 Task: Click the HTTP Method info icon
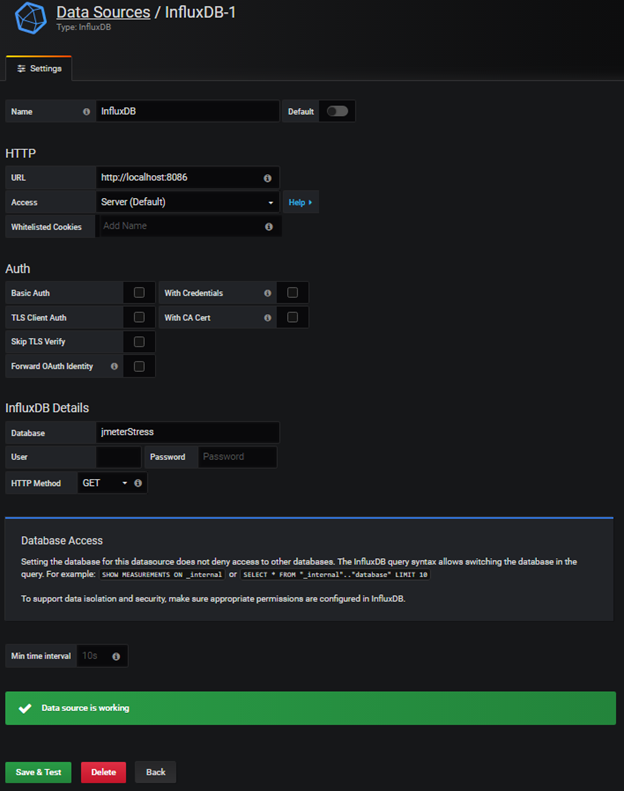(138, 483)
